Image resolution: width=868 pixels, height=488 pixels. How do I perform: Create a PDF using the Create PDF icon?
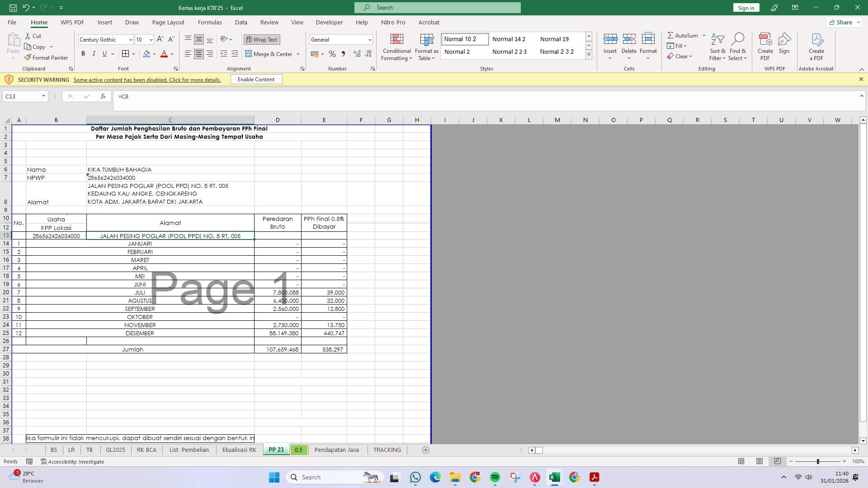(x=765, y=45)
